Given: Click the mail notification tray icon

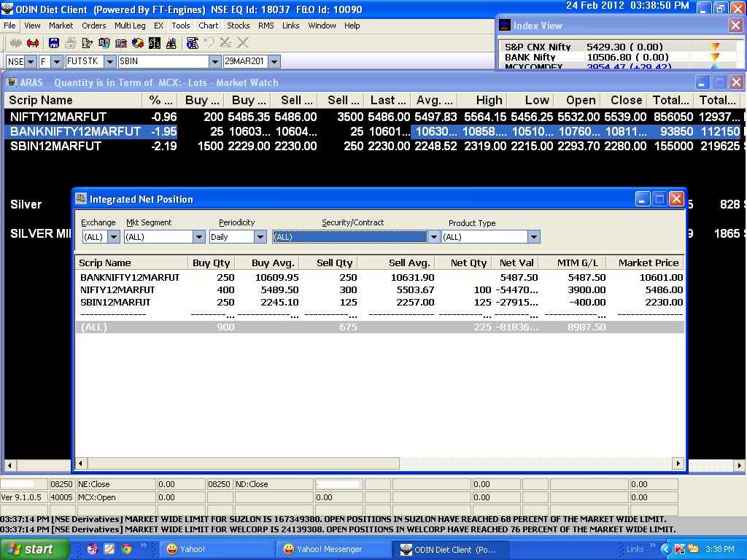Looking at the screenshot, I should (692, 549).
